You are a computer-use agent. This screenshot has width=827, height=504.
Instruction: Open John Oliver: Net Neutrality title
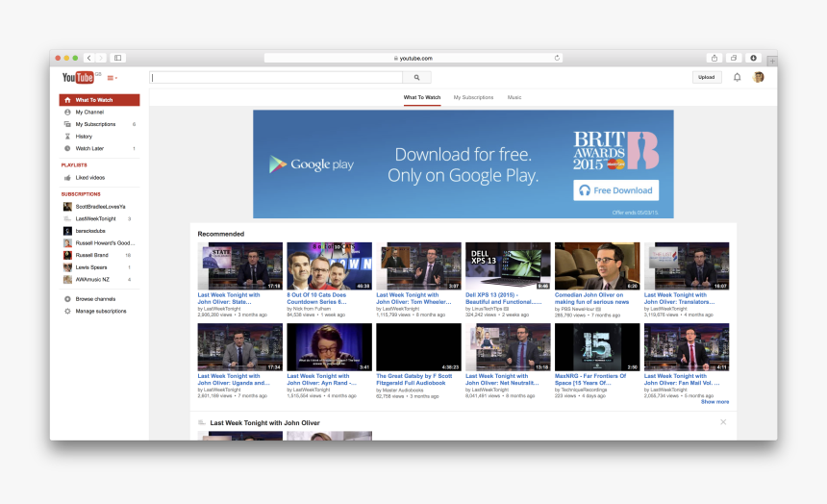click(502, 380)
